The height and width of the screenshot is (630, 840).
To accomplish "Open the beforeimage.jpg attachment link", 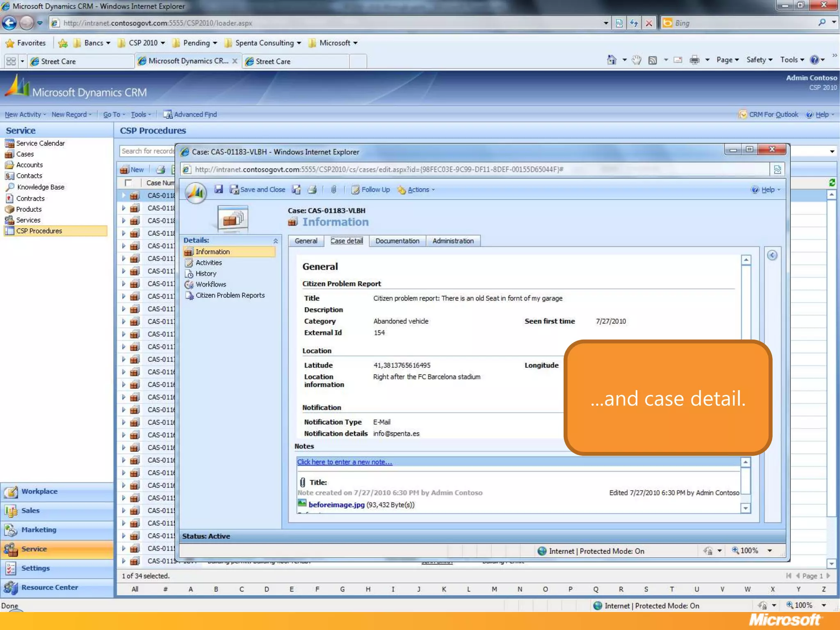I will [336, 504].
